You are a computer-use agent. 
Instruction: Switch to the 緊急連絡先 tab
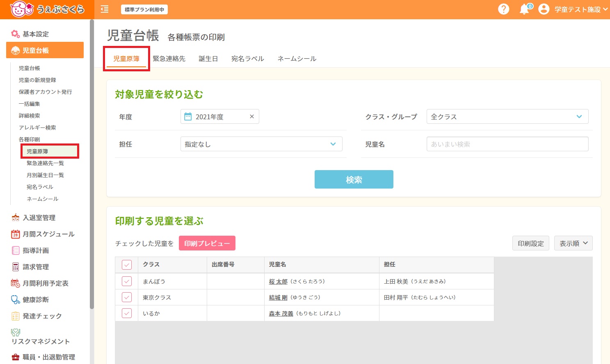(169, 59)
